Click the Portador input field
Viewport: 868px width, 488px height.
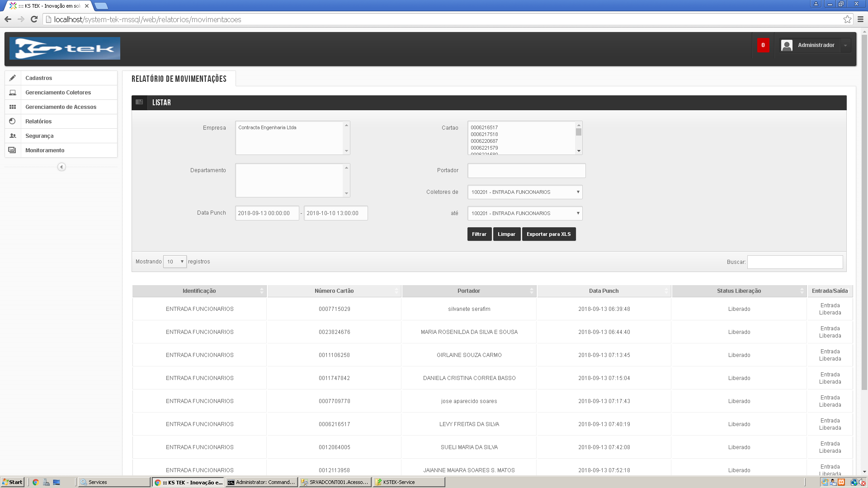pos(527,171)
